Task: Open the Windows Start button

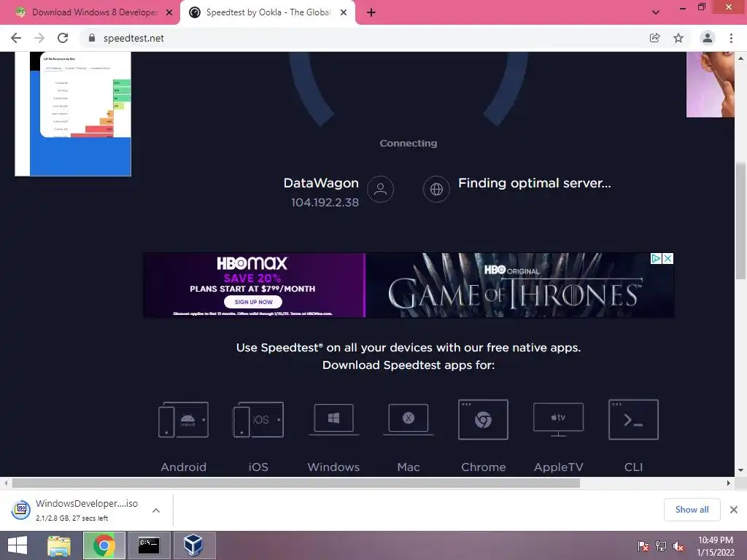Action: pyautogui.click(x=18, y=545)
